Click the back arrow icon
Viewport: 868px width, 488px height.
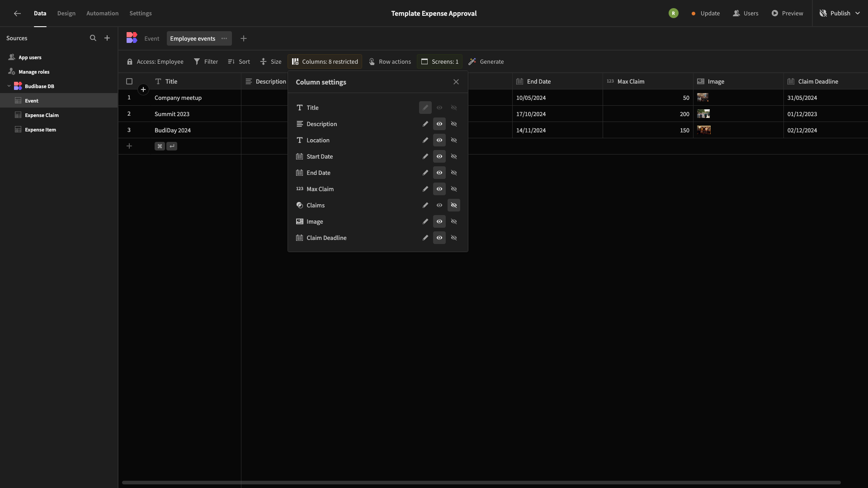(17, 13)
